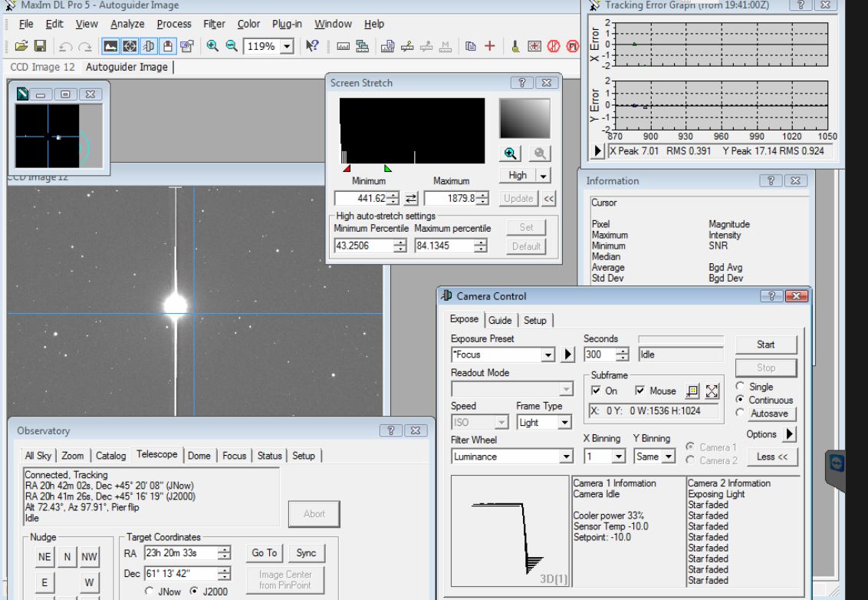Toggle the Subframe Mouse checkbox
Viewport: 868px width, 600px height.
pos(640,391)
